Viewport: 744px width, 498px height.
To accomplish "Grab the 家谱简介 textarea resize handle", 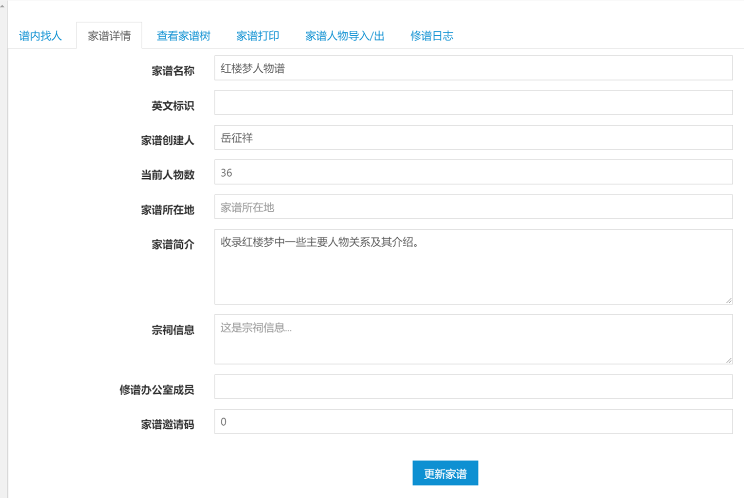I will coord(729,301).
